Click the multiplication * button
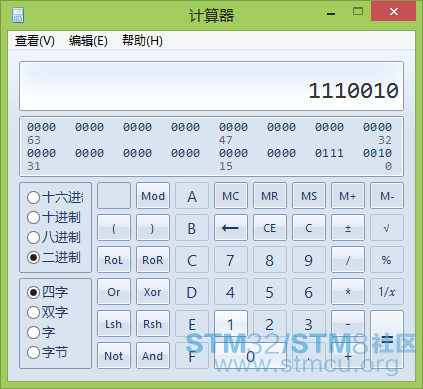Viewport: 423px width, 389px height. point(348,292)
